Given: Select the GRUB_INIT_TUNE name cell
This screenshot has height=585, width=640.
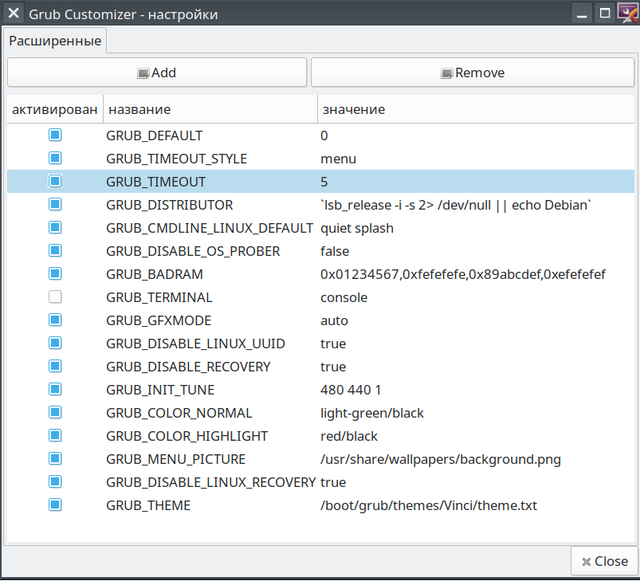Looking at the screenshot, I should tap(160, 390).
